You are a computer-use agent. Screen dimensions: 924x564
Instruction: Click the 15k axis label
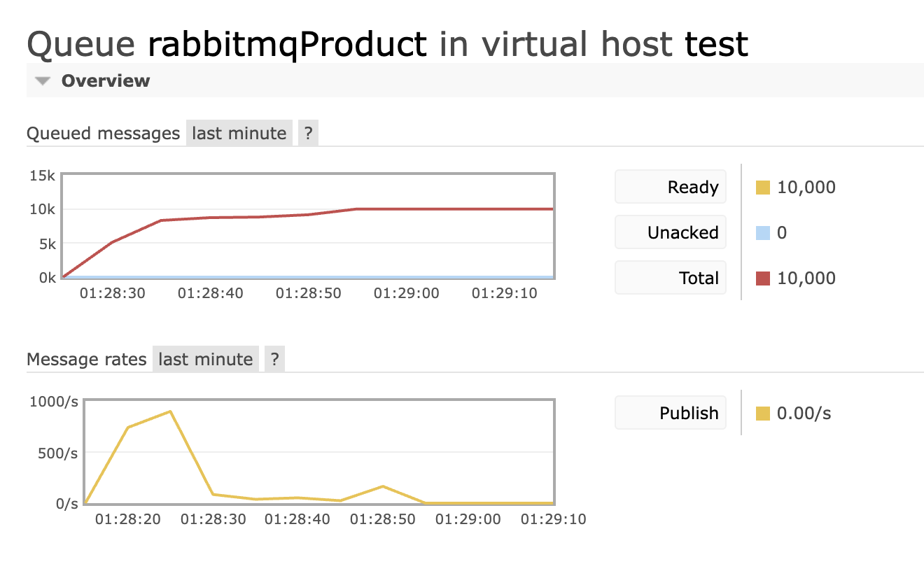(43, 175)
